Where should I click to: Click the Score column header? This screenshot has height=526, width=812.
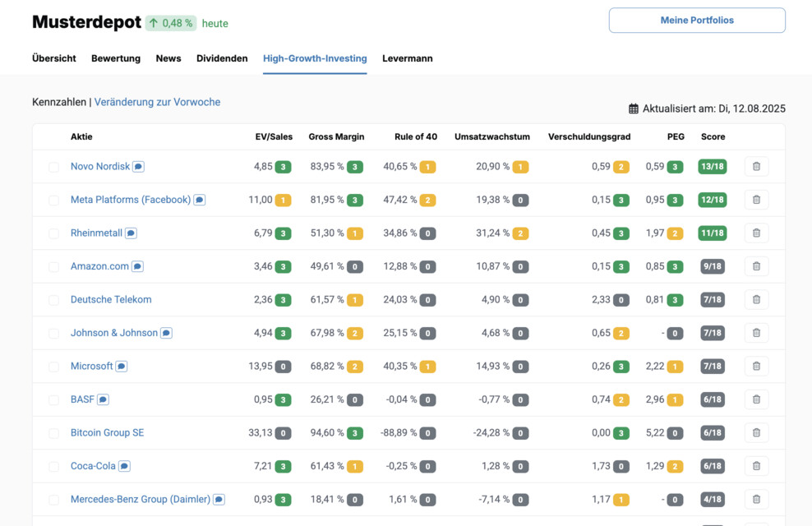[713, 136]
